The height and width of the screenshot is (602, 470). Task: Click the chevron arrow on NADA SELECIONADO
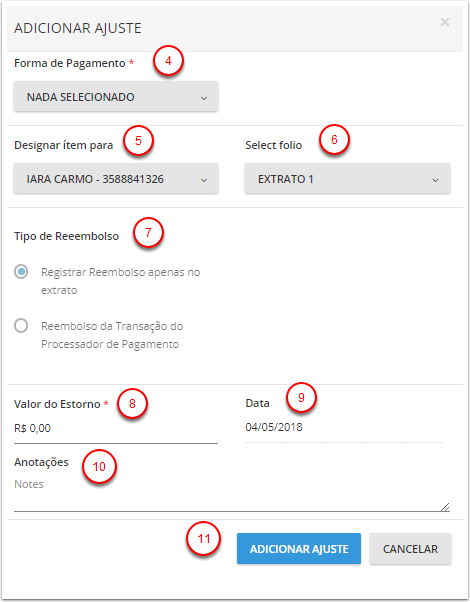204,98
